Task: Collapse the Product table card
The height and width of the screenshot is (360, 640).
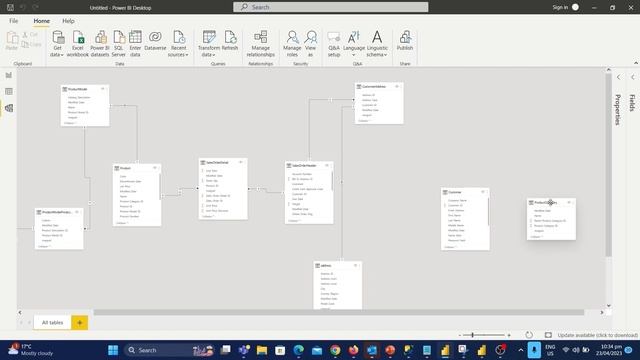Action: pyautogui.click(x=122, y=223)
